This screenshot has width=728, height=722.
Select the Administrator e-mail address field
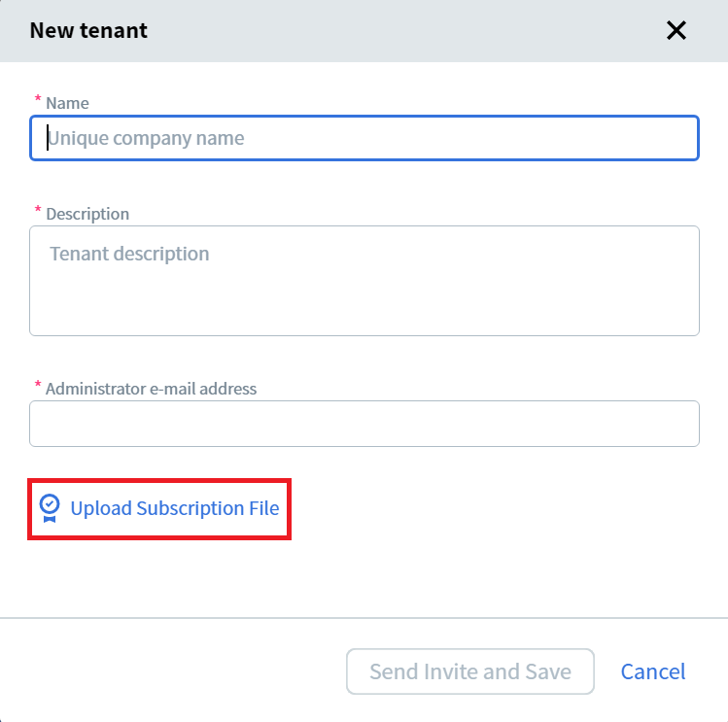coord(364,424)
